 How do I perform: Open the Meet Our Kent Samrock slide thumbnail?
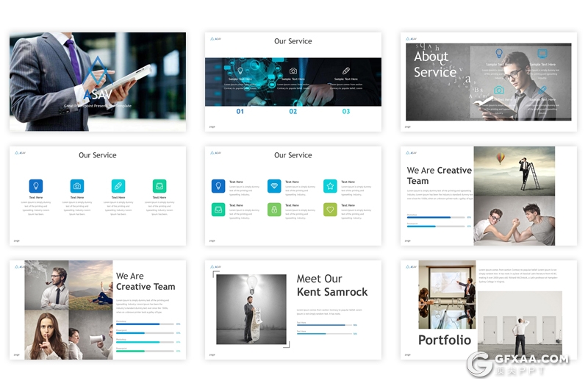[293, 310]
